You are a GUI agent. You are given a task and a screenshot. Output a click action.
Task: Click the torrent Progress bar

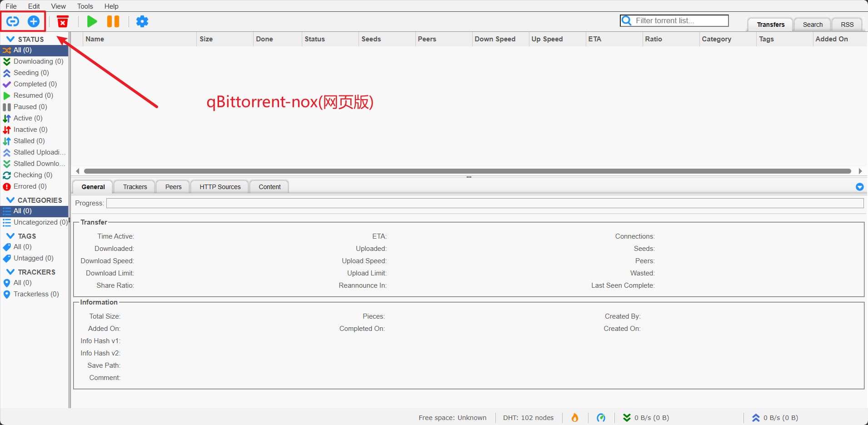[485, 203]
